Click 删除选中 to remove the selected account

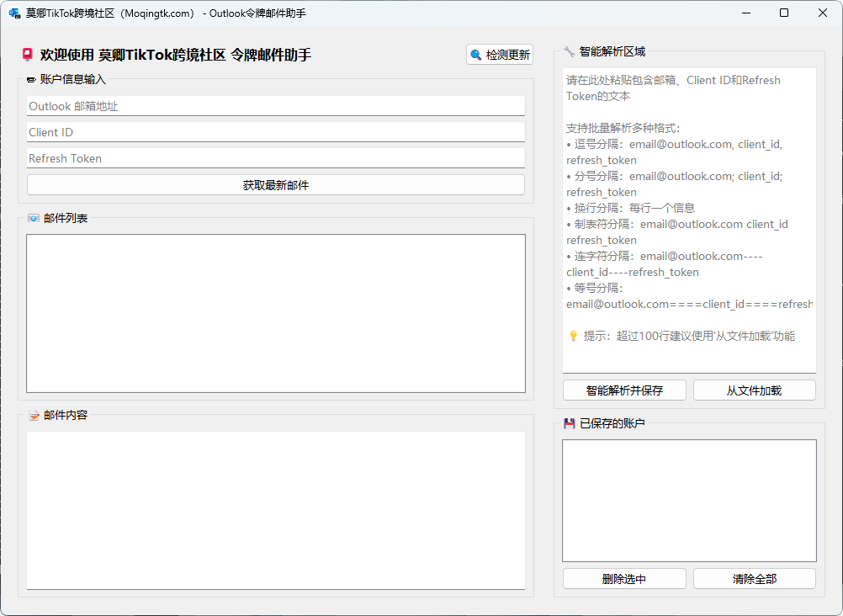coord(624,579)
